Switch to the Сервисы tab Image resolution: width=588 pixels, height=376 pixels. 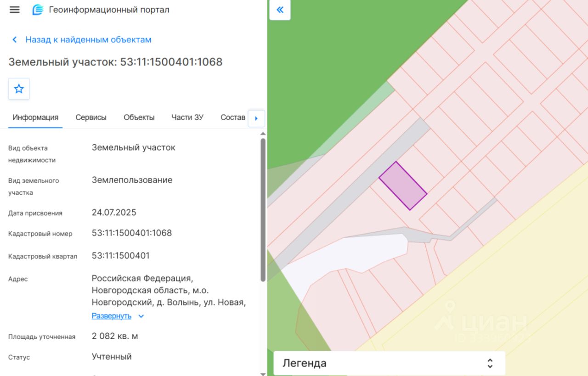[91, 118]
